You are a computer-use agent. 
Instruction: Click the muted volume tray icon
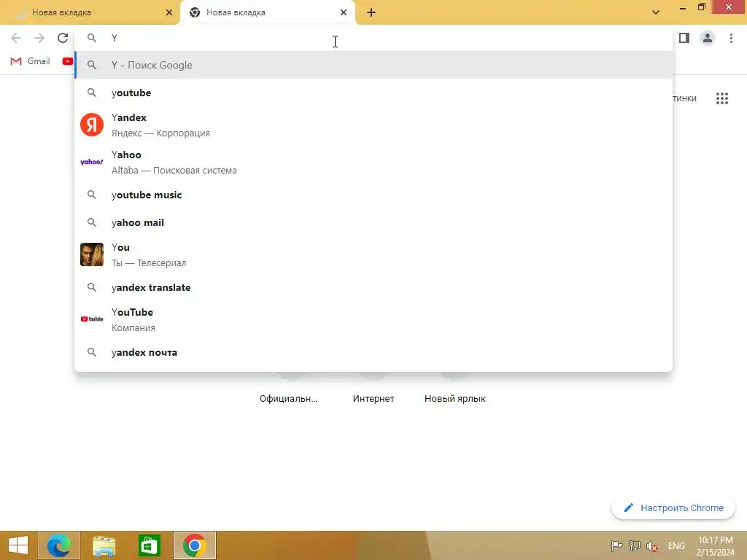point(652,545)
